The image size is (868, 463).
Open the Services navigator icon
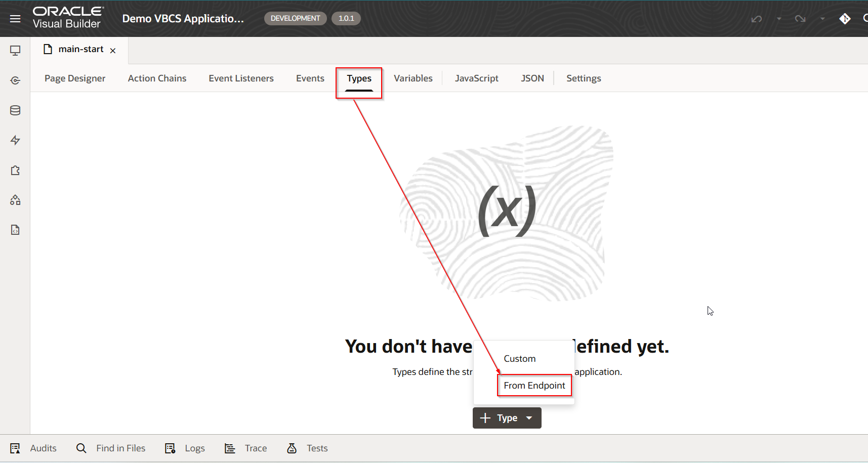tap(15, 80)
